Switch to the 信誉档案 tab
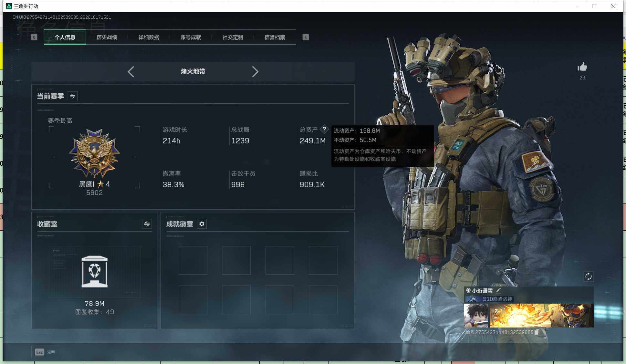The width and height of the screenshot is (626, 364). pyautogui.click(x=275, y=37)
